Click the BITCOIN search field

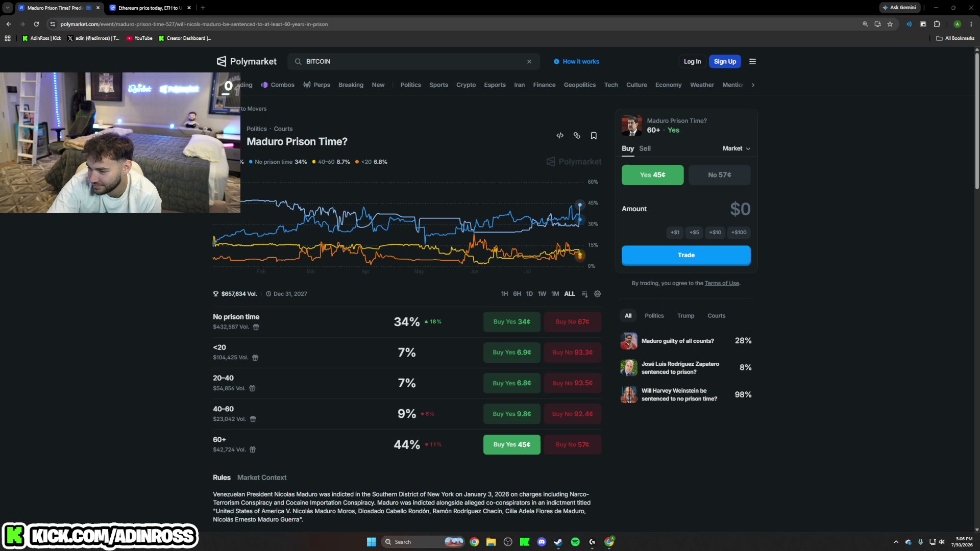(x=413, y=62)
